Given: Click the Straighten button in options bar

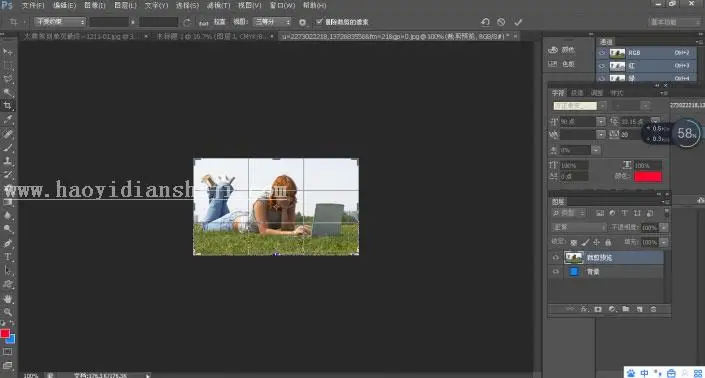Looking at the screenshot, I should (214, 22).
